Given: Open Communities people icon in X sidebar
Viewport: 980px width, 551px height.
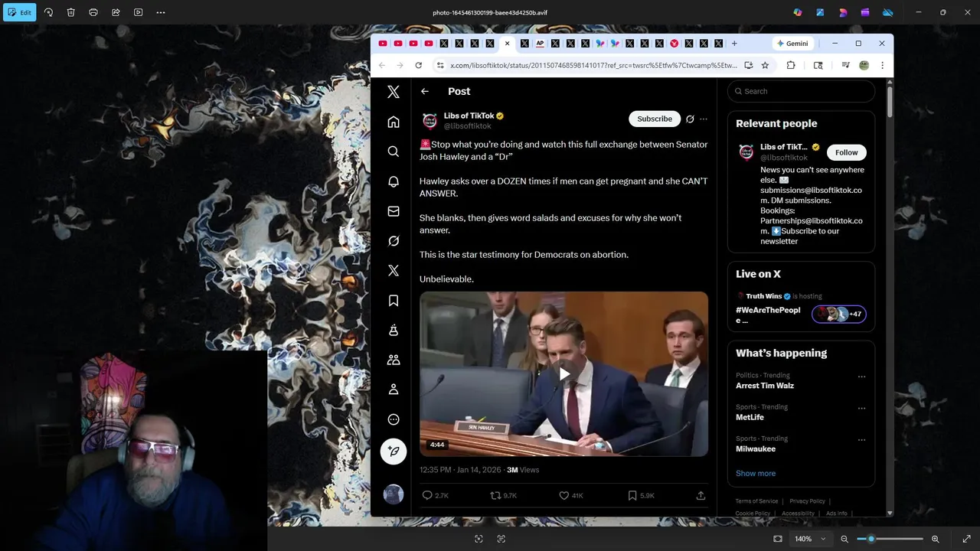Looking at the screenshot, I should [394, 360].
